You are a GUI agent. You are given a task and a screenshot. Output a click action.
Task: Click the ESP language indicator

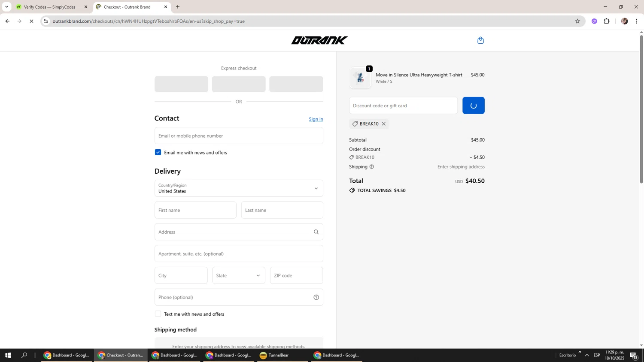pos(597,355)
